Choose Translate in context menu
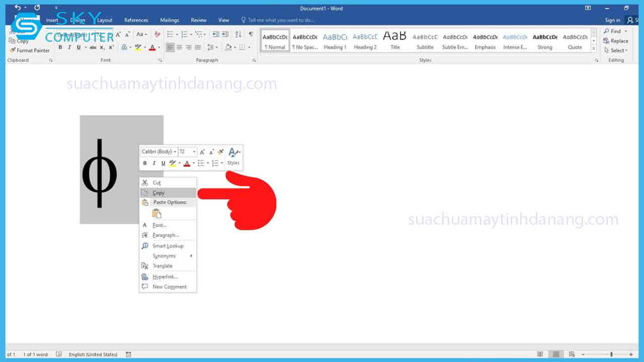Screen dimensions: 644x362 tap(168, 266)
